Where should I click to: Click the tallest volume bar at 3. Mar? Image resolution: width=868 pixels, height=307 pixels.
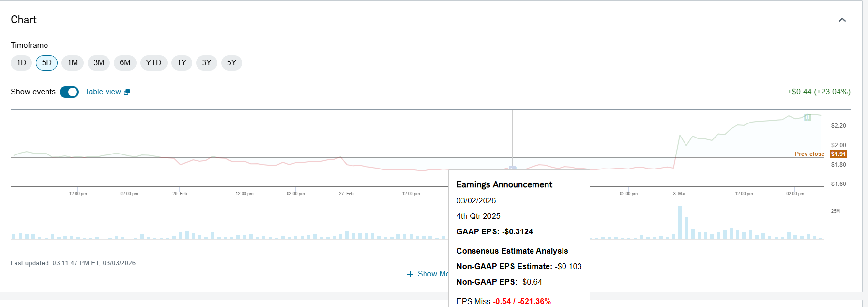pos(680,223)
